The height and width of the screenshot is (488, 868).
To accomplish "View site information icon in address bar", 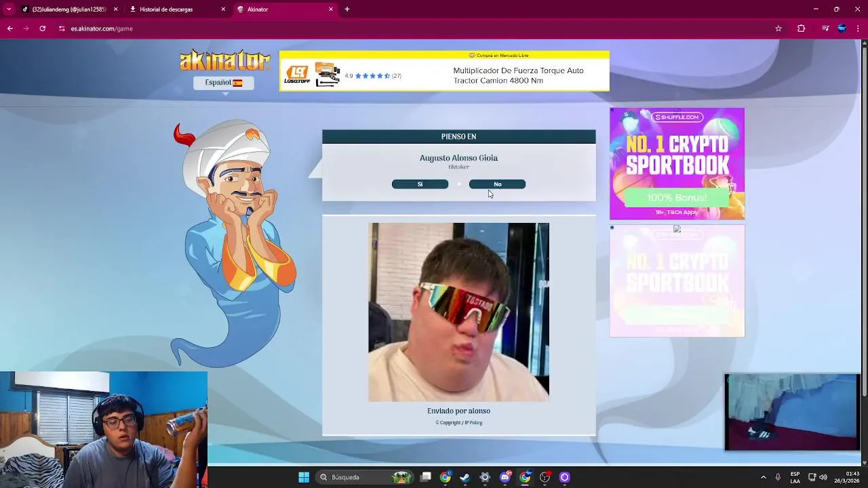I will tap(62, 28).
